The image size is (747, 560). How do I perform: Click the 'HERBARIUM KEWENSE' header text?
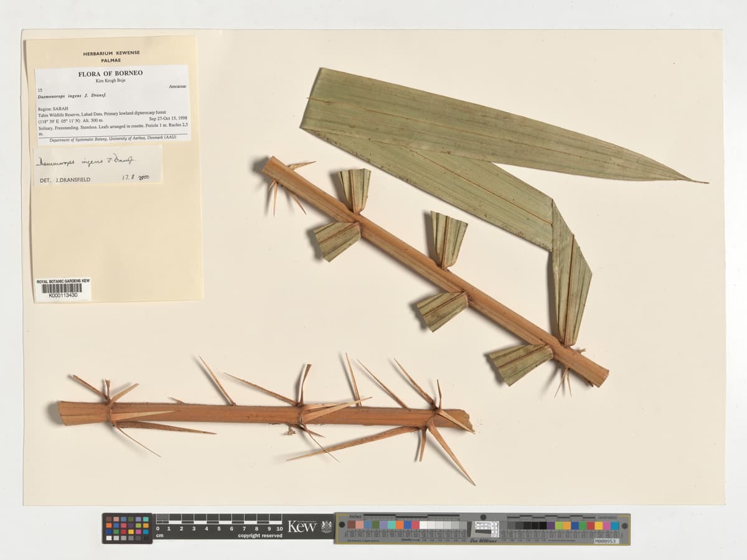click(111, 54)
